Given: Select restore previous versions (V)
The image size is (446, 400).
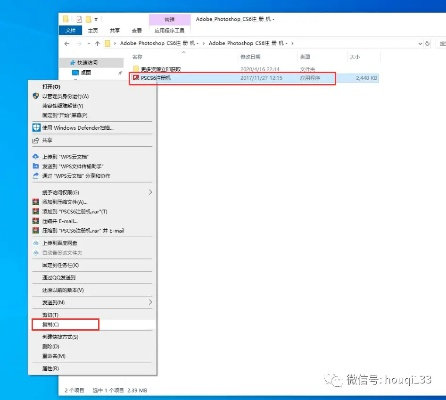Looking at the screenshot, I should [x=63, y=290].
